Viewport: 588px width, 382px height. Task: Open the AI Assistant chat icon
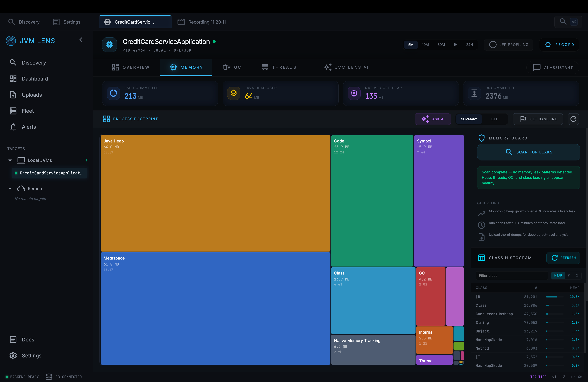pos(536,67)
